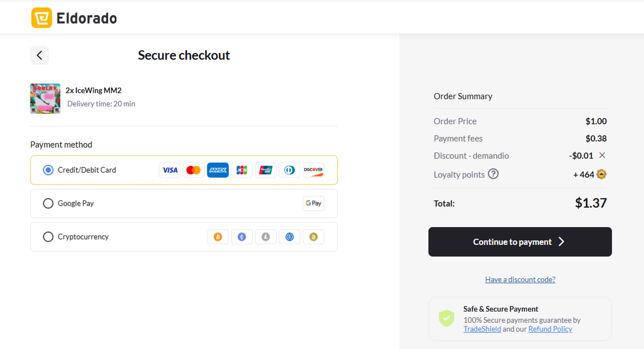This screenshot has height=349, width=644.
Task: Remove the demandio discount code
Action: (x=602, y=155)
